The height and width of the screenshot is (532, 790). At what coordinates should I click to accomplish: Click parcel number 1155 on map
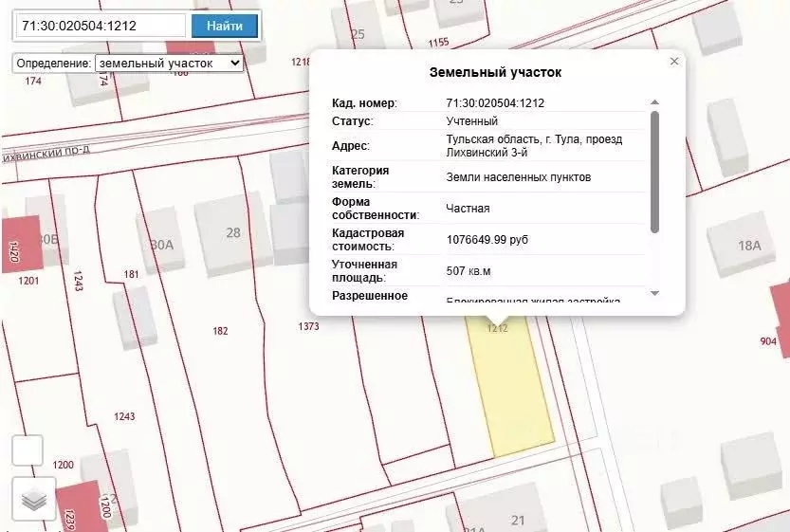coord(438,43)
